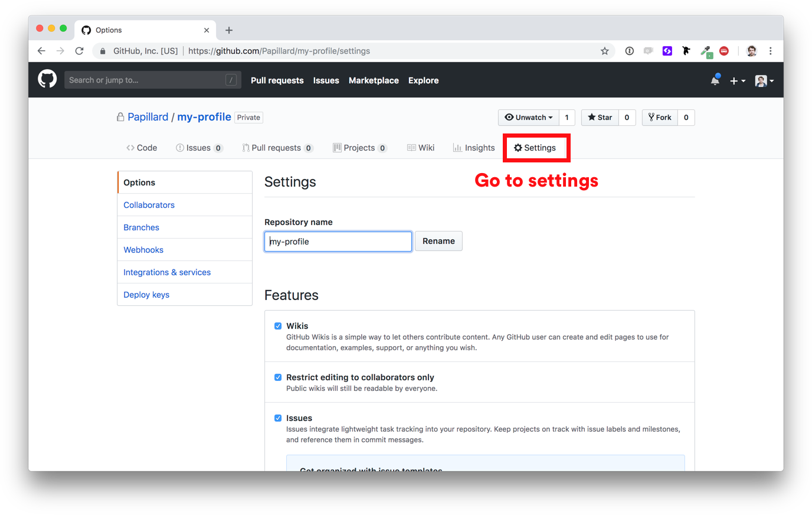This screenshot has width=812, height=515.
Task: Open Integrations & services settings
Action: [185, 272]
